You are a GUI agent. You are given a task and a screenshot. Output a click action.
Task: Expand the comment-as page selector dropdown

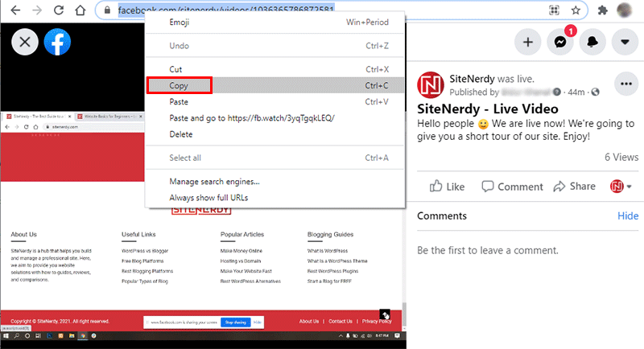(x=621, y=187)
